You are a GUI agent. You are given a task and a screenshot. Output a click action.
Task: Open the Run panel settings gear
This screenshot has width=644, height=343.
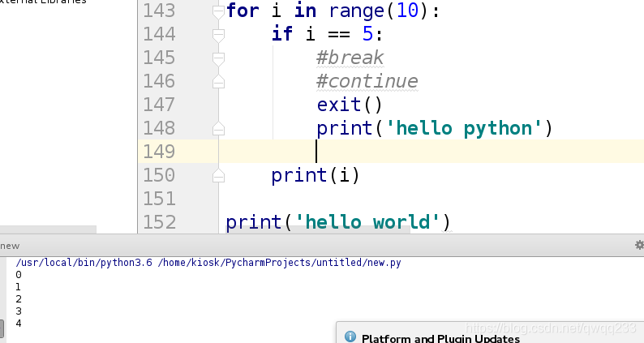(x=639, y=245)
